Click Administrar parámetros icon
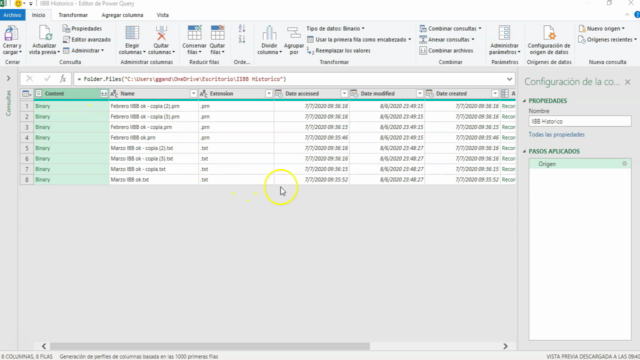This screenshot has height=360, width=640. coord(504,33)
